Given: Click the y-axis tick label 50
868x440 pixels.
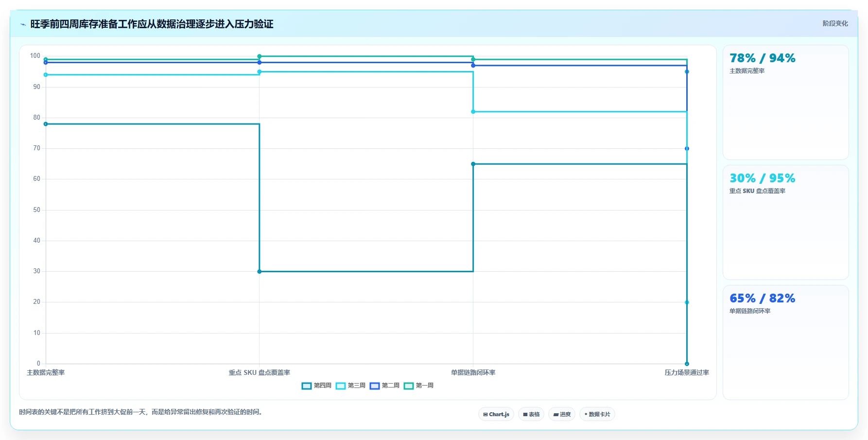Looking at the screenshot, I should coord(37,210).
